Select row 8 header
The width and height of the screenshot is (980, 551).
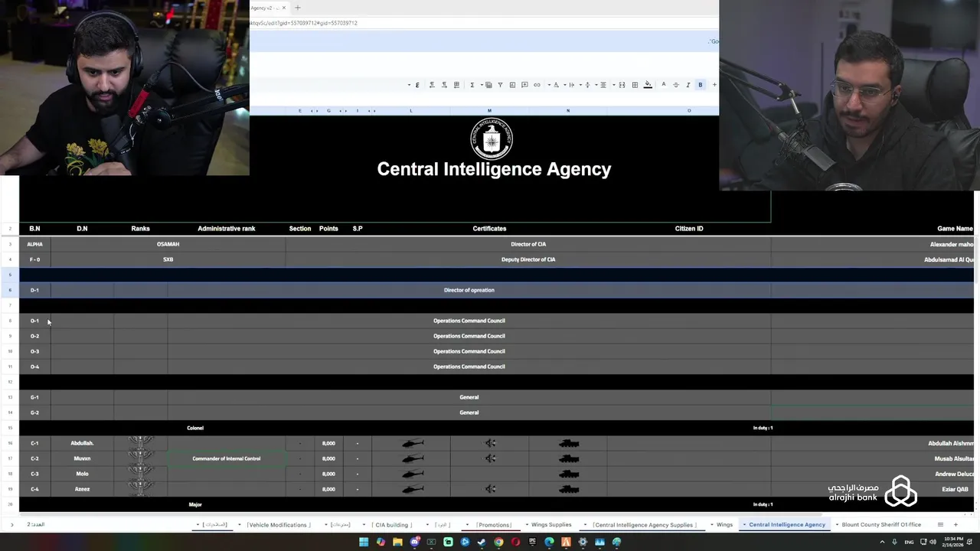tap(10, 321)
